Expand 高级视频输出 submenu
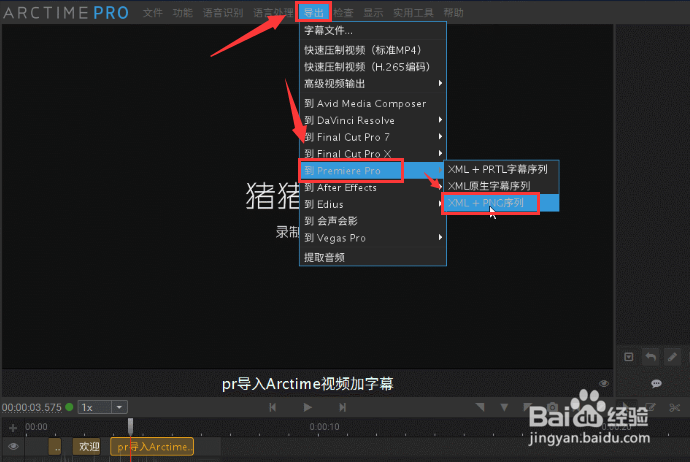 [373, 84]
